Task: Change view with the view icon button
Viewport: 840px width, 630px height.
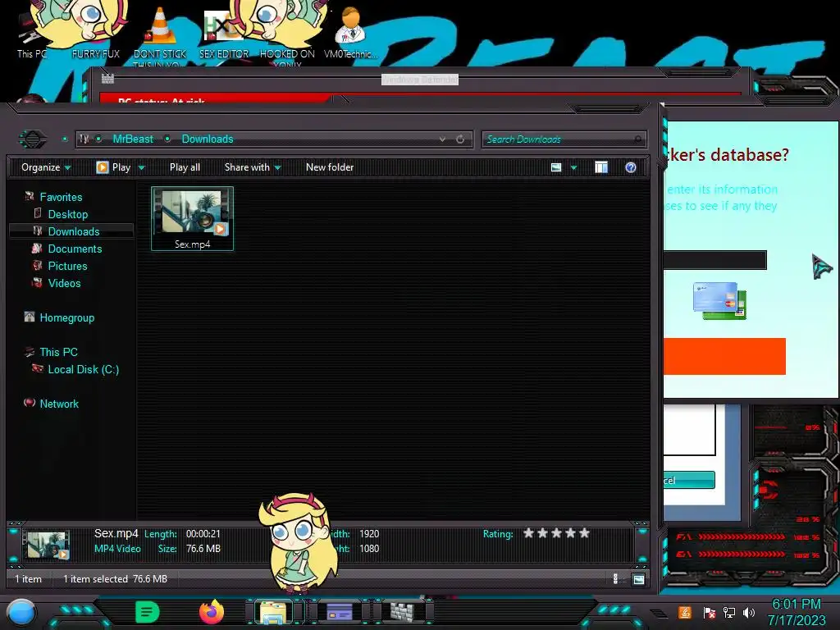Action: pyautogui.click(x=556, y=167)
